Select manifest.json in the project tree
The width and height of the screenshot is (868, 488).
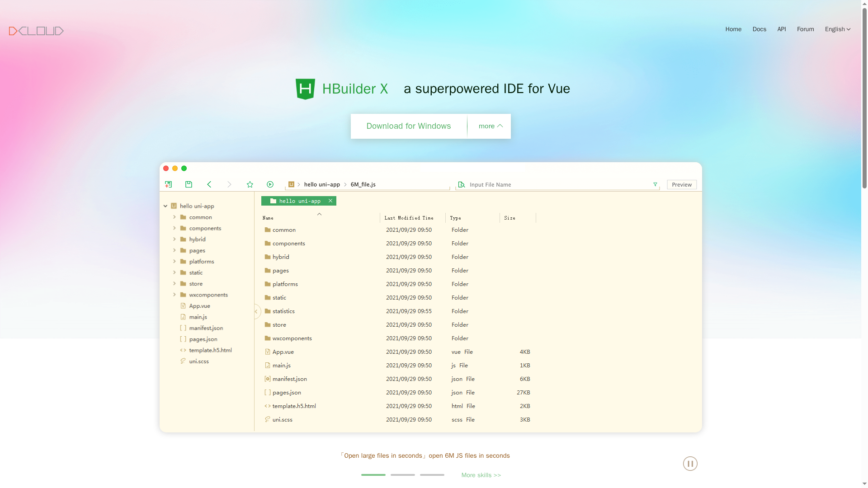point(206,328)
